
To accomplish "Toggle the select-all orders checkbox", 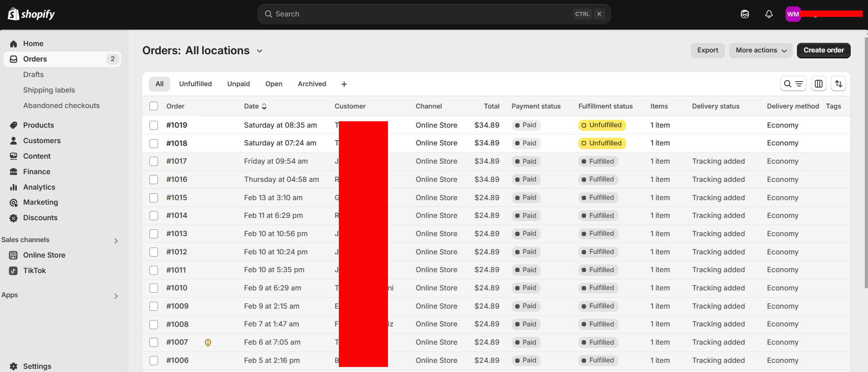I will click(154, 106).
